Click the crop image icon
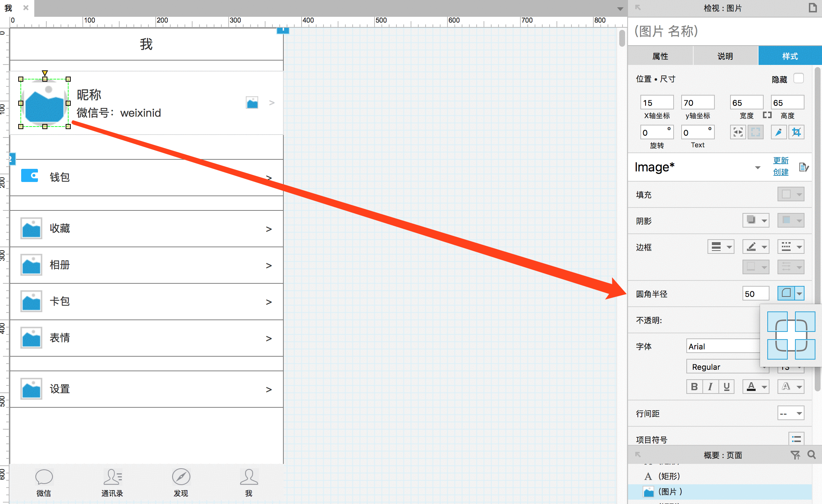The image size is (822, 504). (x=796, y=132)
